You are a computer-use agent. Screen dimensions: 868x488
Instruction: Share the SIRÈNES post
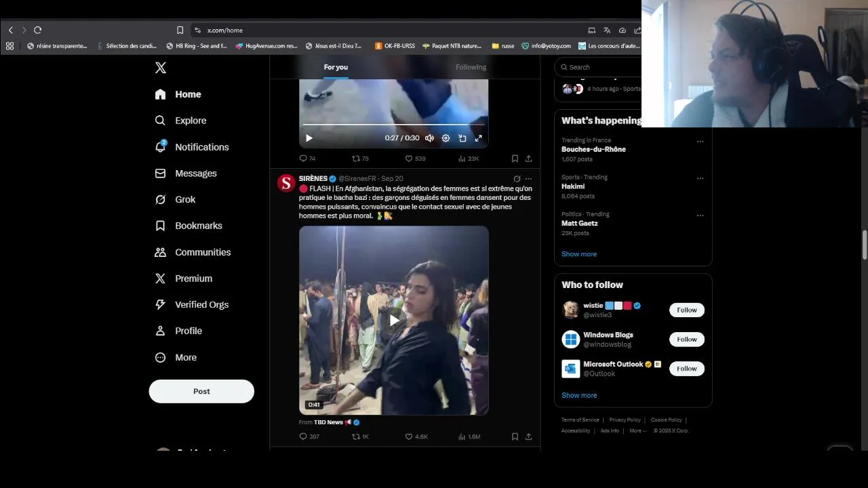528,437
